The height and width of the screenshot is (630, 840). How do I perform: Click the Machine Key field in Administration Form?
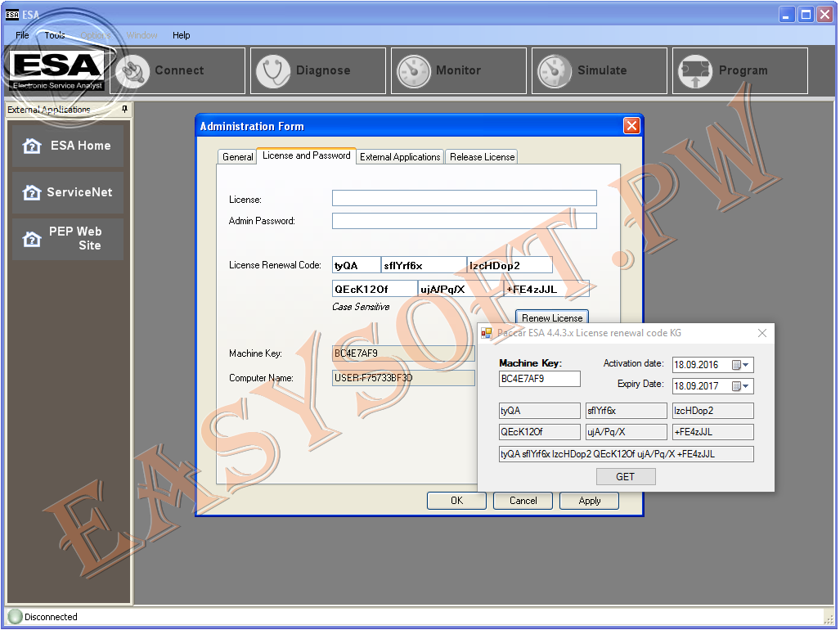[403, 353]
